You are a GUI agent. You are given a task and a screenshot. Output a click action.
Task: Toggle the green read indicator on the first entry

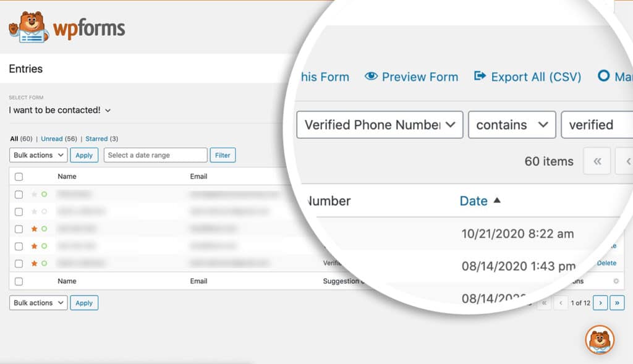pos(45,194)
